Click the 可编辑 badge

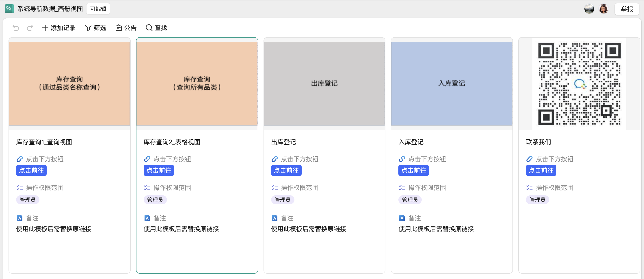pyautogui.click(x=98, y=9)
